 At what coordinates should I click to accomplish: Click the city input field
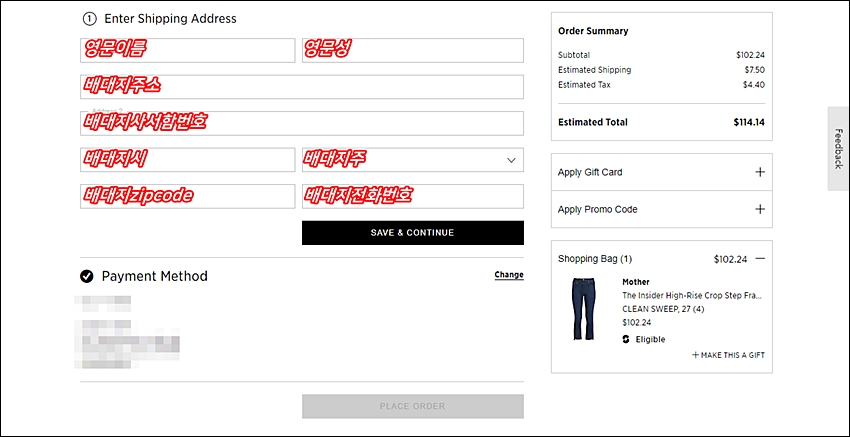coord(188,160)
